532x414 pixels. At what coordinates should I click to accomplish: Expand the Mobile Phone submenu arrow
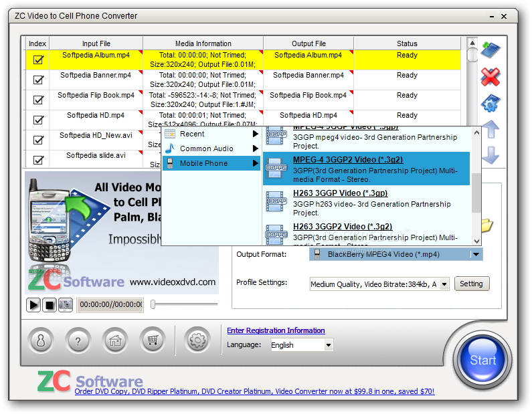pyautogui.click(x=256, y=163)
